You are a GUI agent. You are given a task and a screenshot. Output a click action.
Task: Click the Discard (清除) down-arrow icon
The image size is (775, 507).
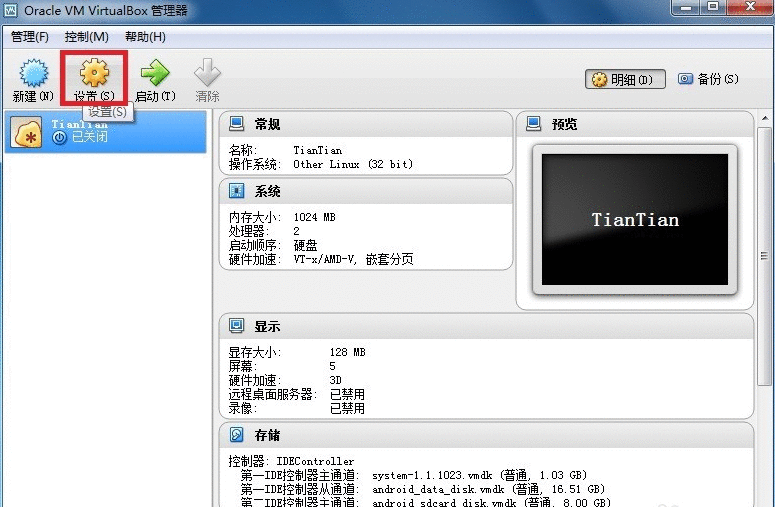[207, 73]
